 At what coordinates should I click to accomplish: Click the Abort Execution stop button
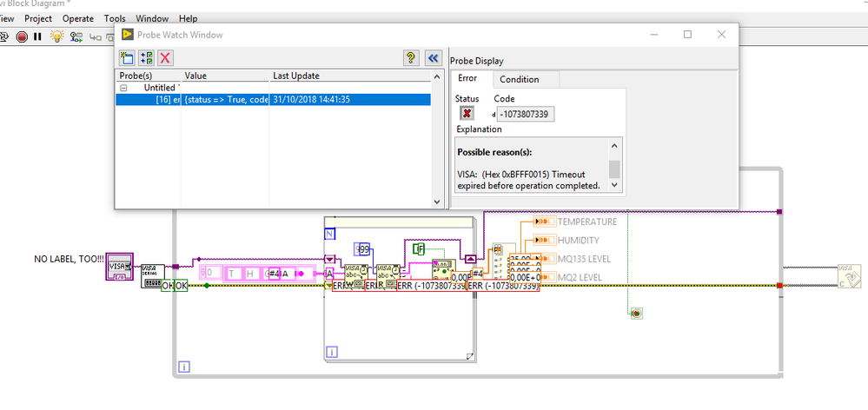(22, 36)
